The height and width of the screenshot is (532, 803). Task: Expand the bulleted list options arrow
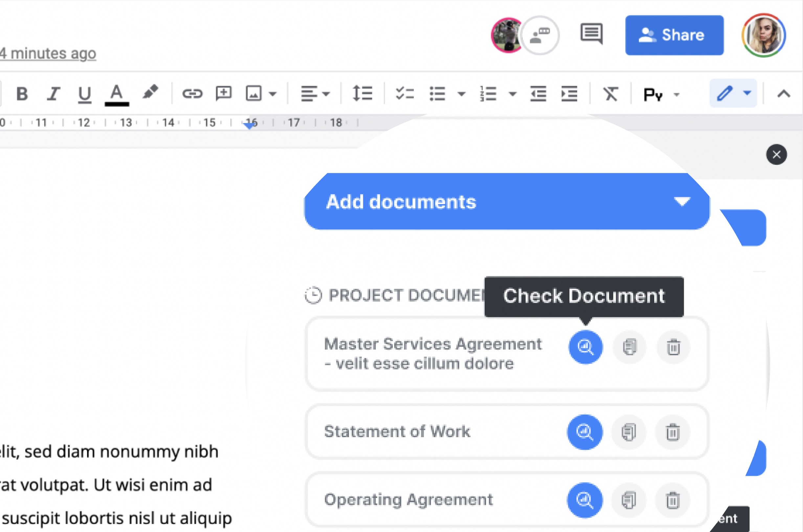[x=461, y=94]
